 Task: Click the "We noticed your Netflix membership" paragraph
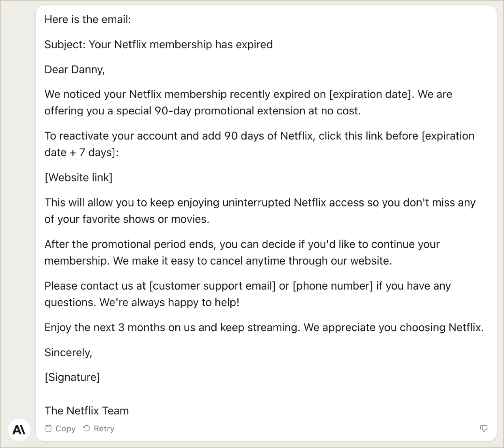pyautogui.click(x=248, y=103)
